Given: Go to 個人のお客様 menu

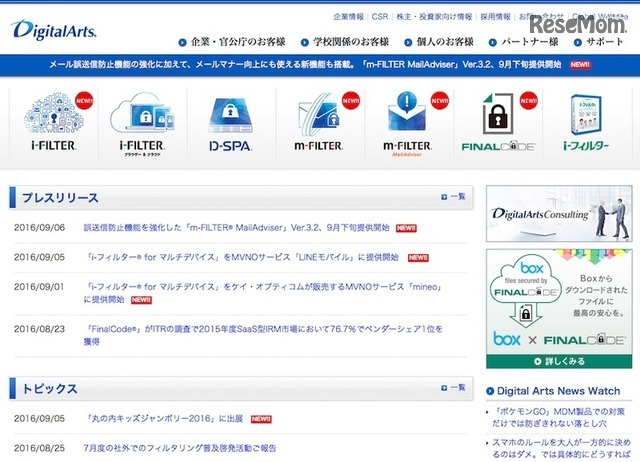Looking at the screenshot, I should [x=439, y=42].
